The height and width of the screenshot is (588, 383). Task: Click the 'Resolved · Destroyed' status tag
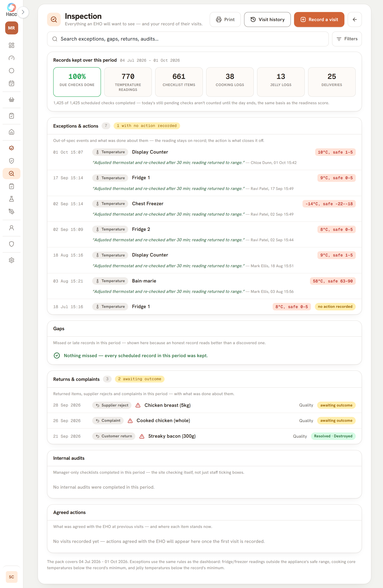tap(333, 436)
